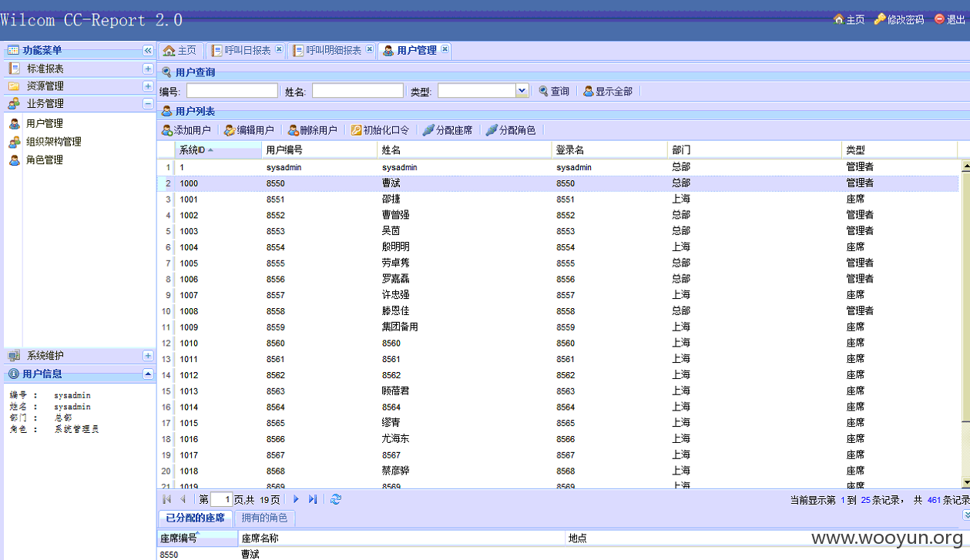Expand the 标准报表 section

tap(148, 69)
